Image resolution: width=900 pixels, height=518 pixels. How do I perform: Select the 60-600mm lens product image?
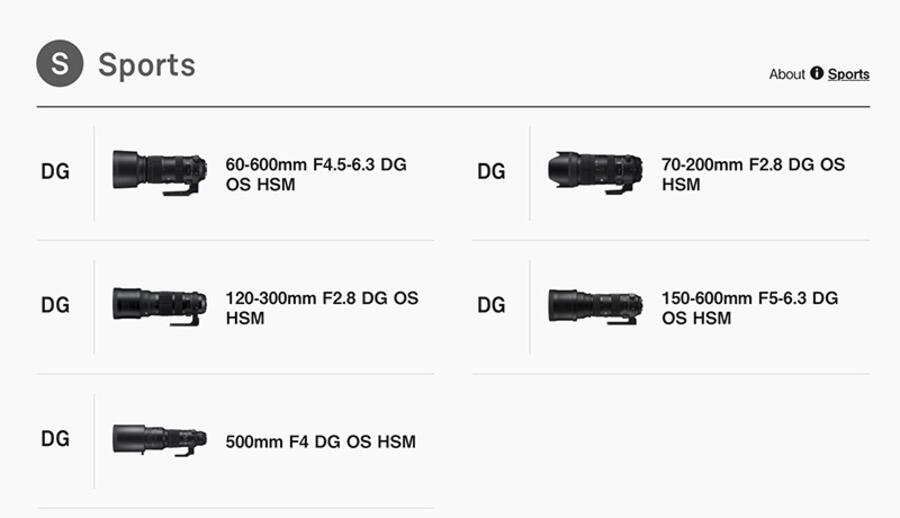point(160,172)
